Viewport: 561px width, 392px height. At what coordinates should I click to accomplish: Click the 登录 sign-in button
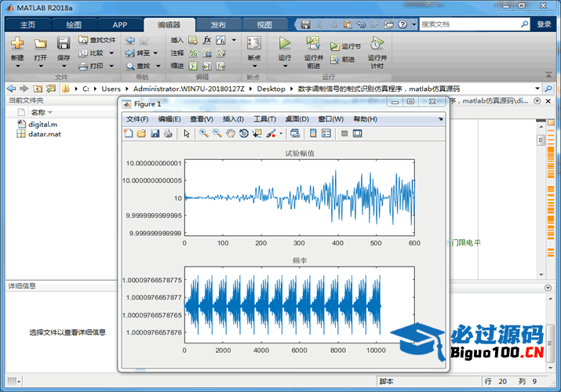(544, 24)
